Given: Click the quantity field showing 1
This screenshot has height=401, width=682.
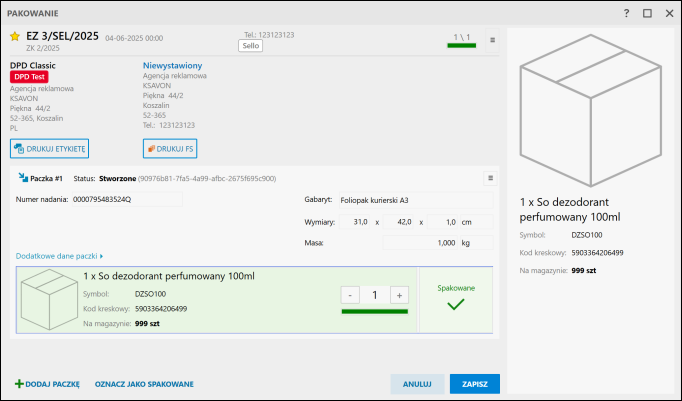Looking at the screenshot, I should click(374, 295).
